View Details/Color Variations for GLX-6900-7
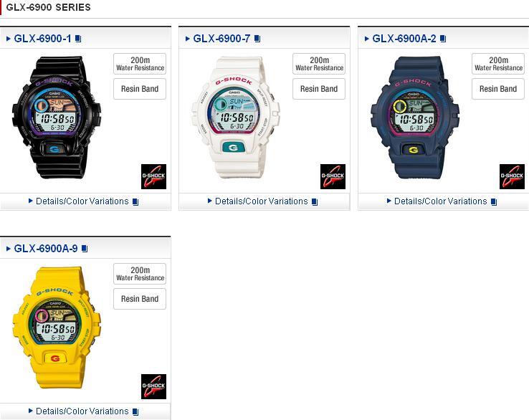The height and width of the screenshot is (420, 529). click(x=262, y=201)
